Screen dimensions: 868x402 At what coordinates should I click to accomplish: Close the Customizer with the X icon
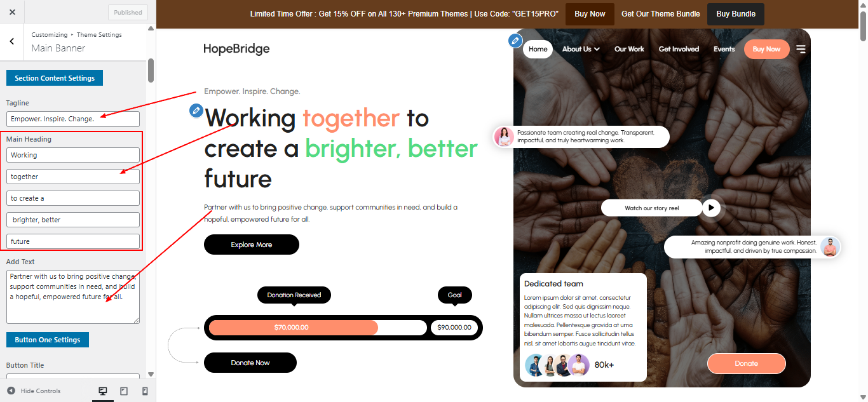click(x=12, y=12)
